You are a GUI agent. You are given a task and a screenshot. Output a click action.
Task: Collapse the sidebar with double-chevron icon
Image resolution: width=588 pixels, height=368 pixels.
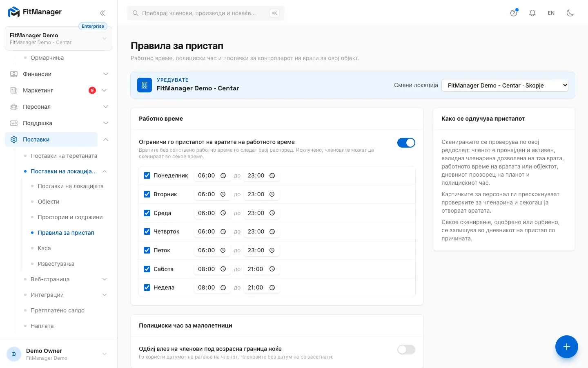[x=102, y=13]
